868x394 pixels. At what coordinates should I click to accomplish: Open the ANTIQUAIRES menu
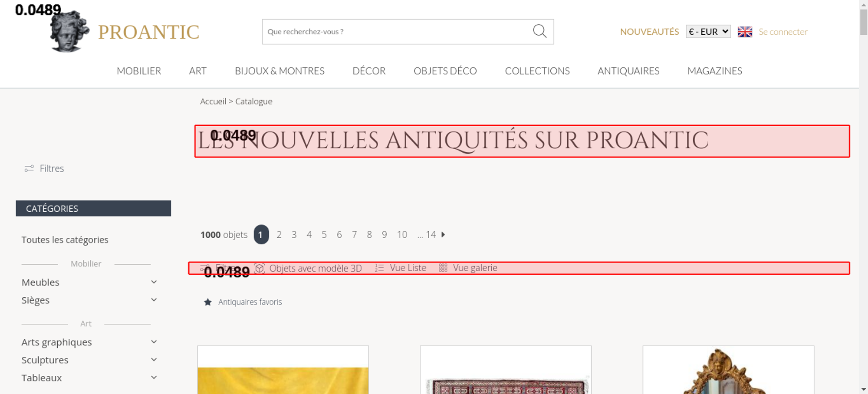click(628, 71)
